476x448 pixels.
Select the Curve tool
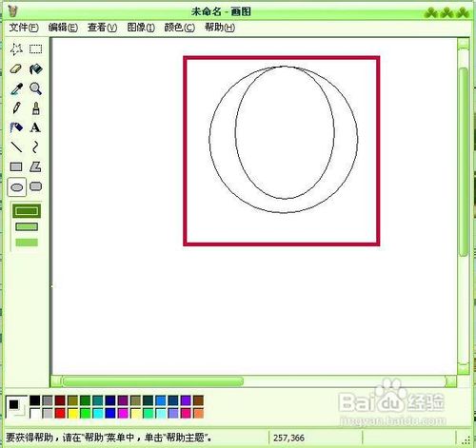point(35,147)
